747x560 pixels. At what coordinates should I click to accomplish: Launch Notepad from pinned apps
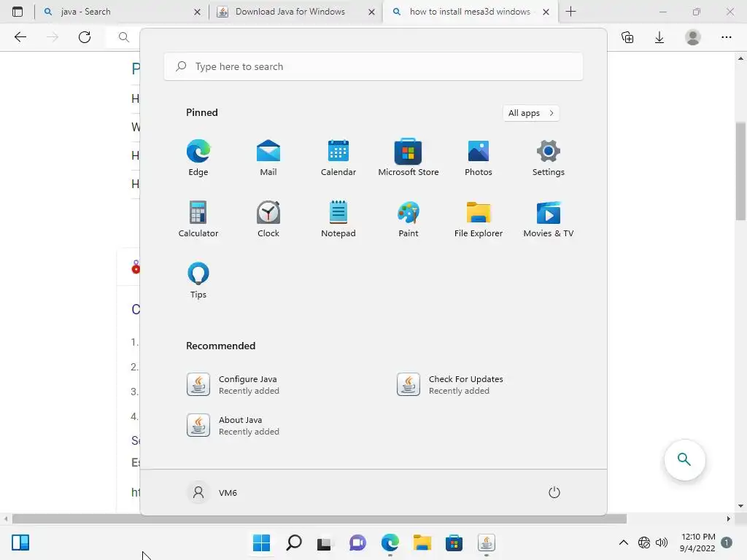[338, 219]
